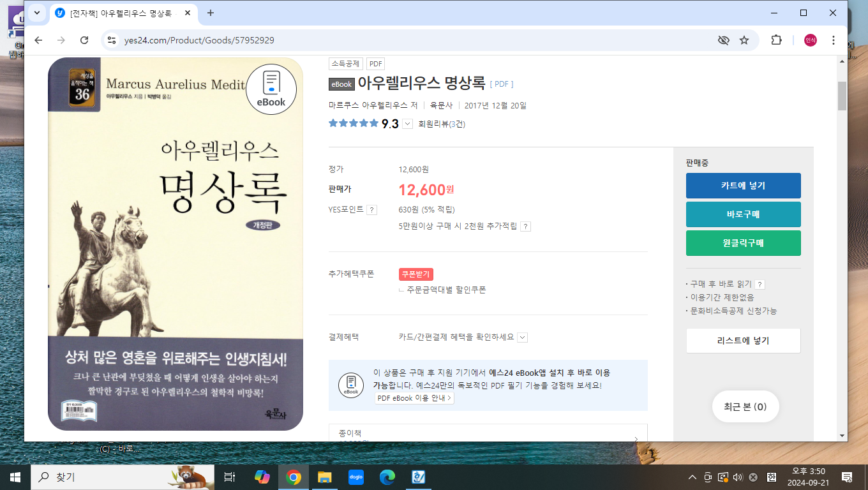Click the eBook device icon in the info box
This screenshot has height=490, width=868.
(351, 385)
